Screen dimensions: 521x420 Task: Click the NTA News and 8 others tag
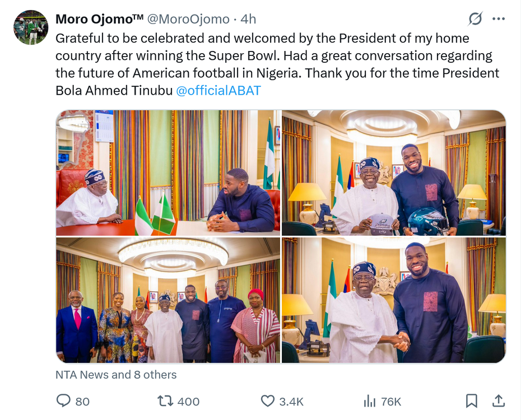pyautogui.click(x=116, y=375)
